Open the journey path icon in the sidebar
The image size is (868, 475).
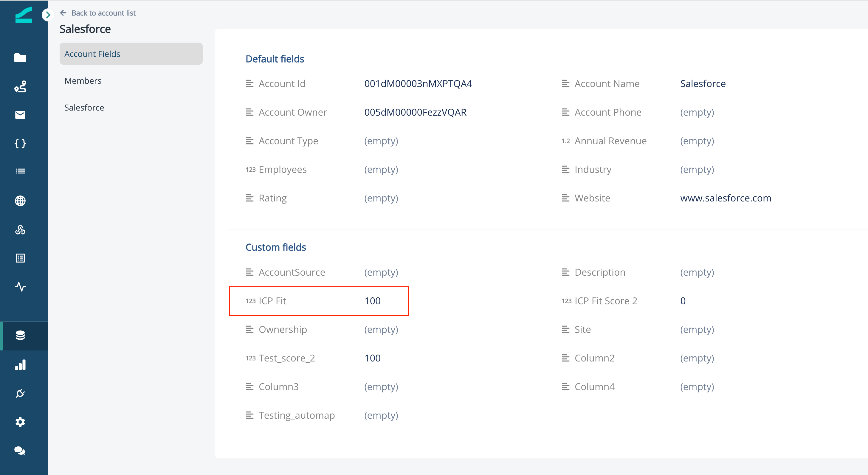pos(20,87)
